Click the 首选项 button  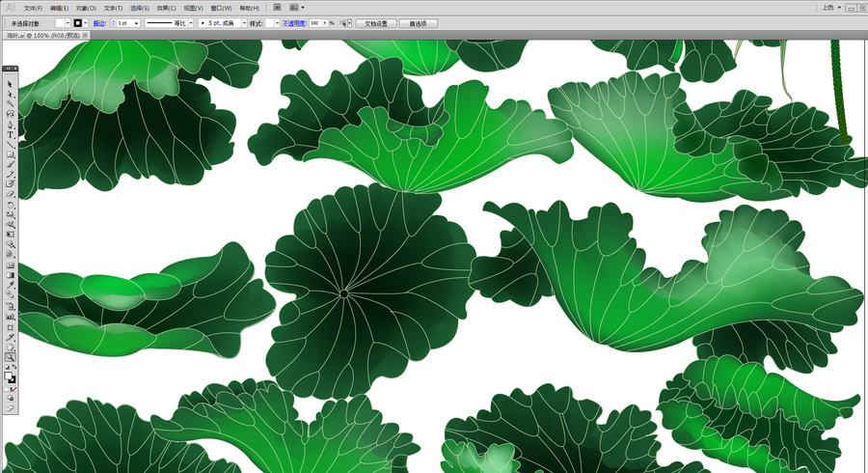pos(418,23)
